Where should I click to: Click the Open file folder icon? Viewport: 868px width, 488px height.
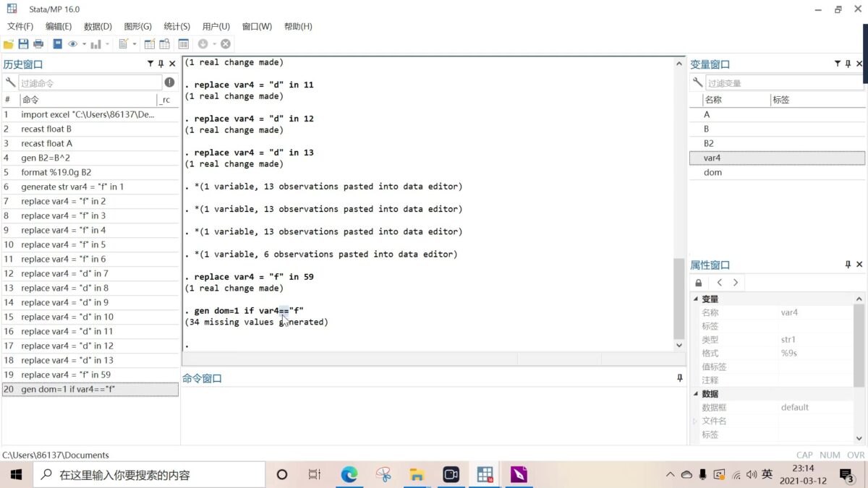(9, 44)
